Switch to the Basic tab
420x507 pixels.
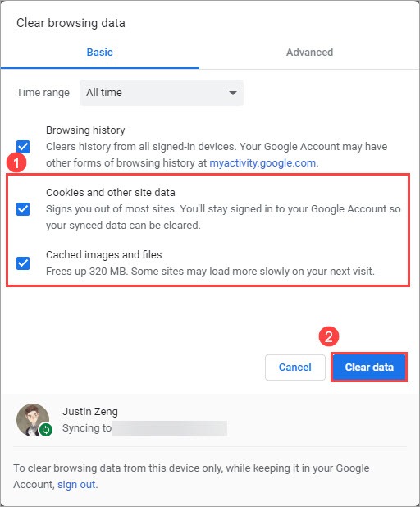[x=99, y=52]
